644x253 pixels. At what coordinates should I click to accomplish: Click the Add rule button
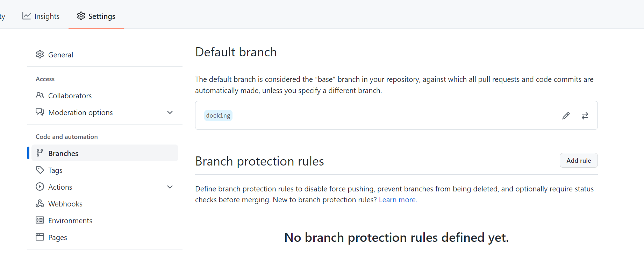(x=579, y=160)
